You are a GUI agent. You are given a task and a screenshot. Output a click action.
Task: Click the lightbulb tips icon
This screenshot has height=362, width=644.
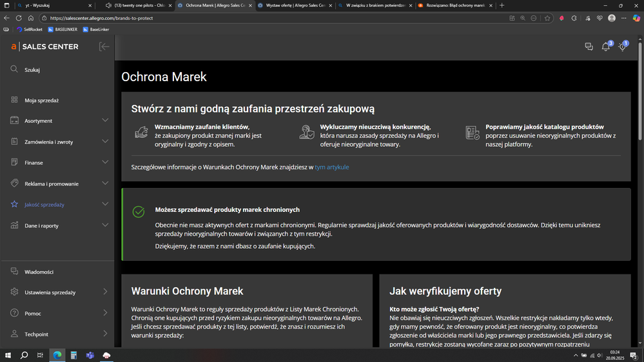coord(622,47)
